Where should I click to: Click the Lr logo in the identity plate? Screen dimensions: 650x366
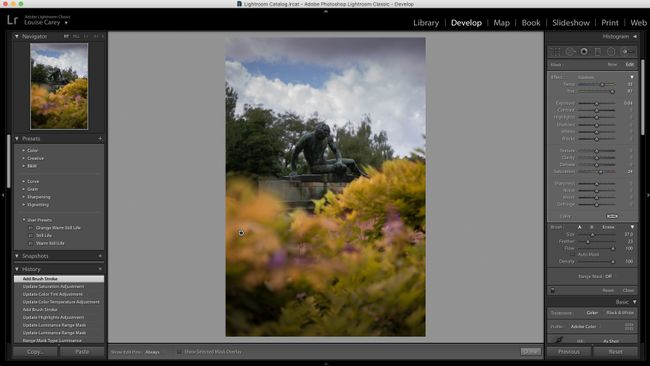[12, 20]
